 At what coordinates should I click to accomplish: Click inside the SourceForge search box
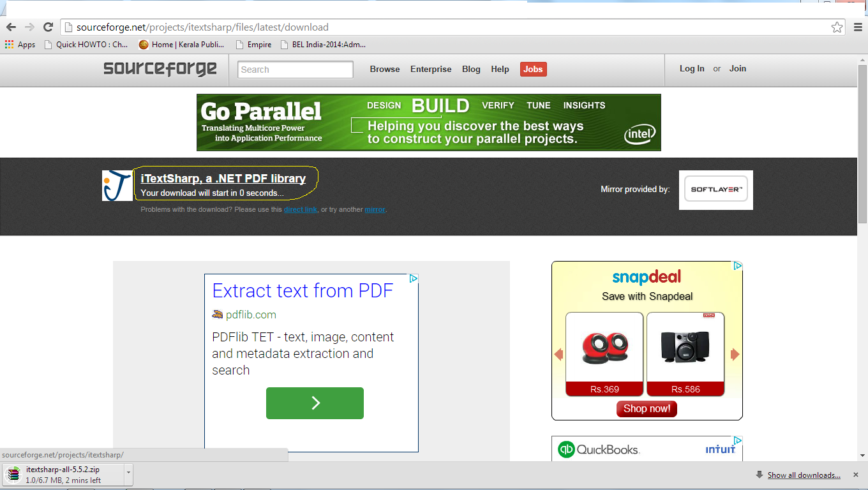click(x=295, y=69)
